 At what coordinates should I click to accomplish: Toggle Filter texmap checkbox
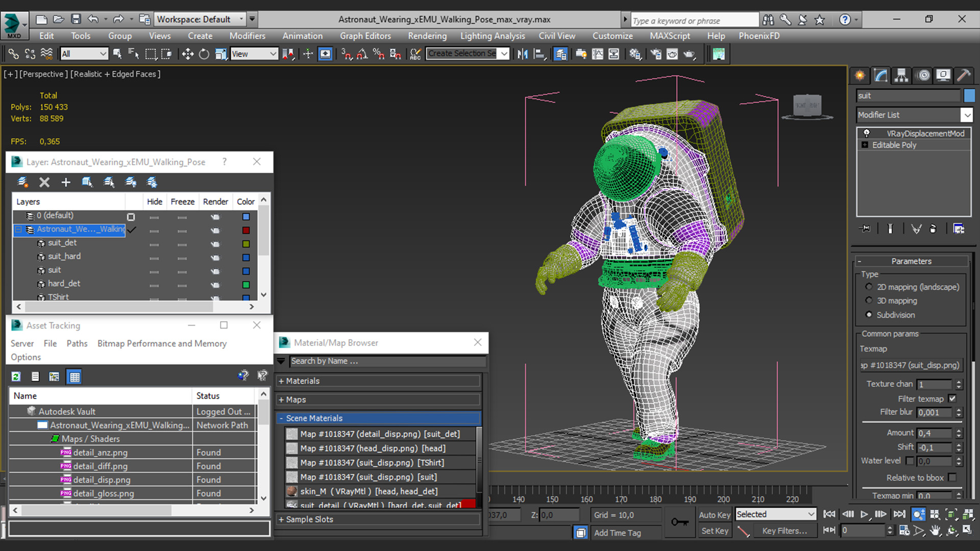click(952, 398)
